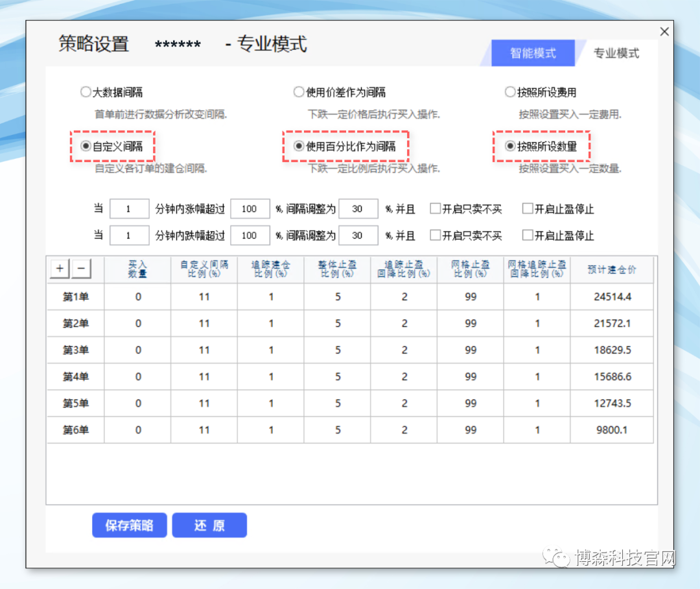This screenshot has width=700, height=589.
Task: Switch to the 专业模式 tab
Action: click(x=616, y=53)
